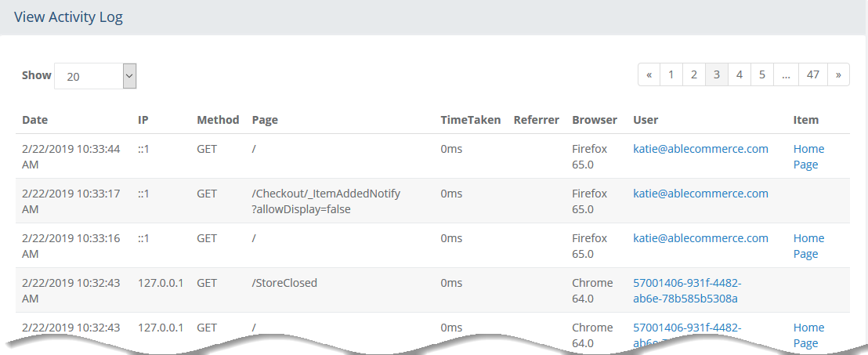Open Home Page item link in first row
868x355 pixels.
pyautogui.click(x=808, y=157)
